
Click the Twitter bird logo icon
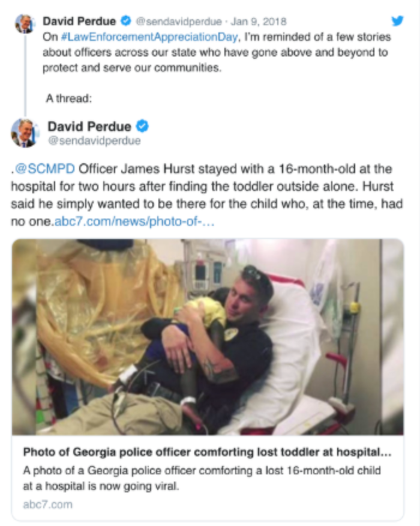click(397, 21)
